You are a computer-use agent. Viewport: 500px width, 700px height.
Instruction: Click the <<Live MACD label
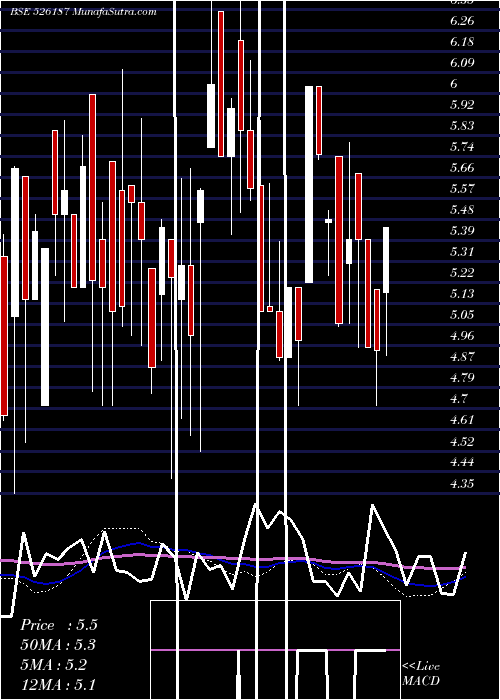(x=421, y=674)
